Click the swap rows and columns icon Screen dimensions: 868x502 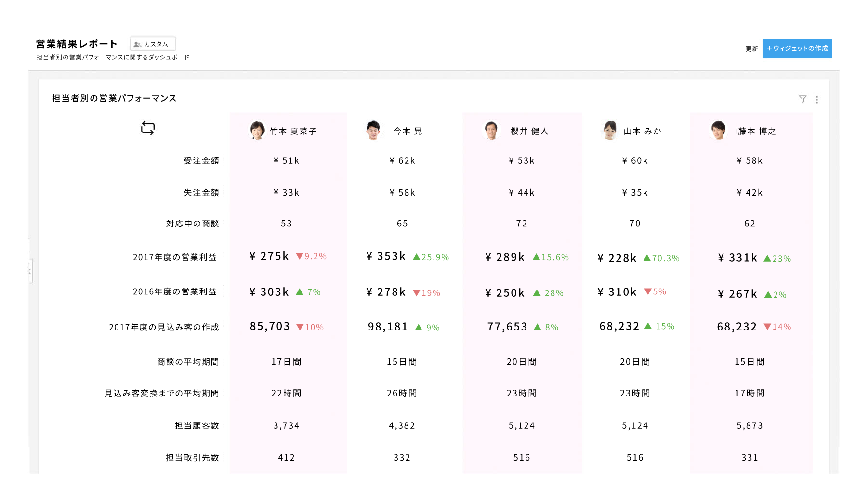click(148, 128)
